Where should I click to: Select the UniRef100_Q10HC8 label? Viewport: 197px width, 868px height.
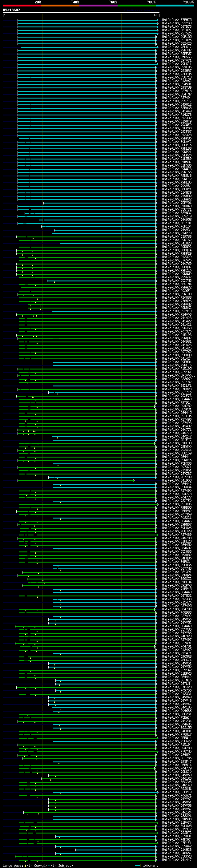pyautogui.click(x=177, y=850)
